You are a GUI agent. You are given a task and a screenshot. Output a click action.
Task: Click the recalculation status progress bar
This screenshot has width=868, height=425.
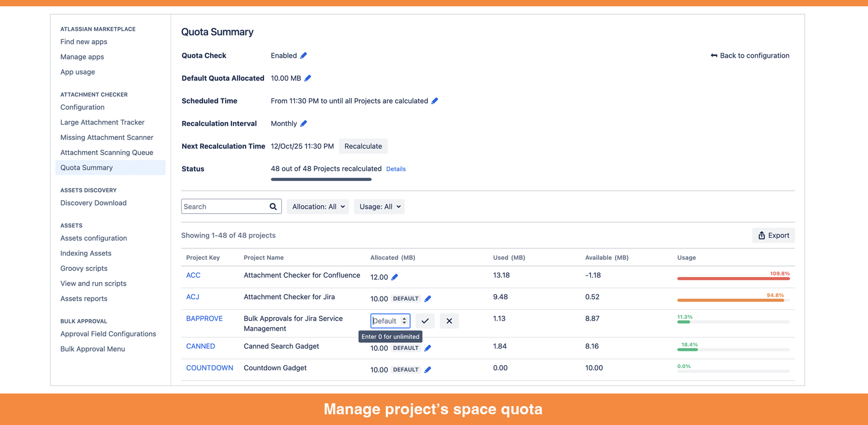click(x=321, y=179)
